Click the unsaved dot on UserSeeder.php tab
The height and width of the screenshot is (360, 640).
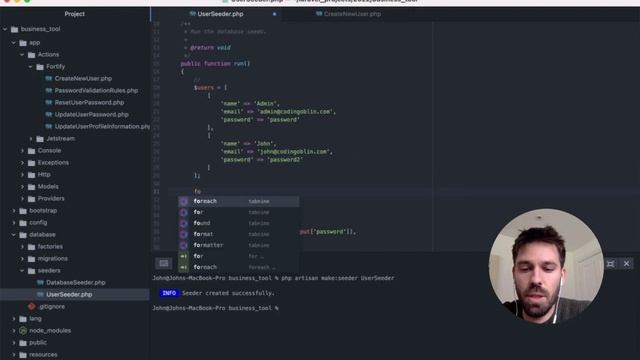coord(274,14)
